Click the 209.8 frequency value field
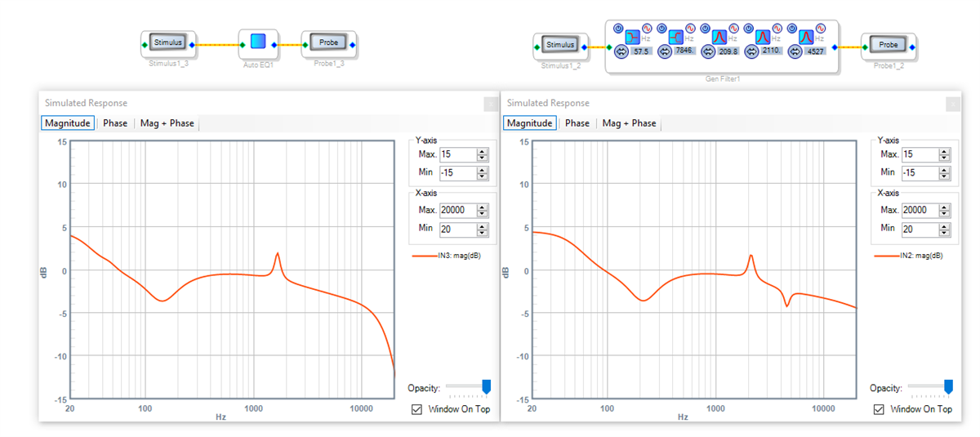The height and width of the screenshot is (437, 980). 728,51
